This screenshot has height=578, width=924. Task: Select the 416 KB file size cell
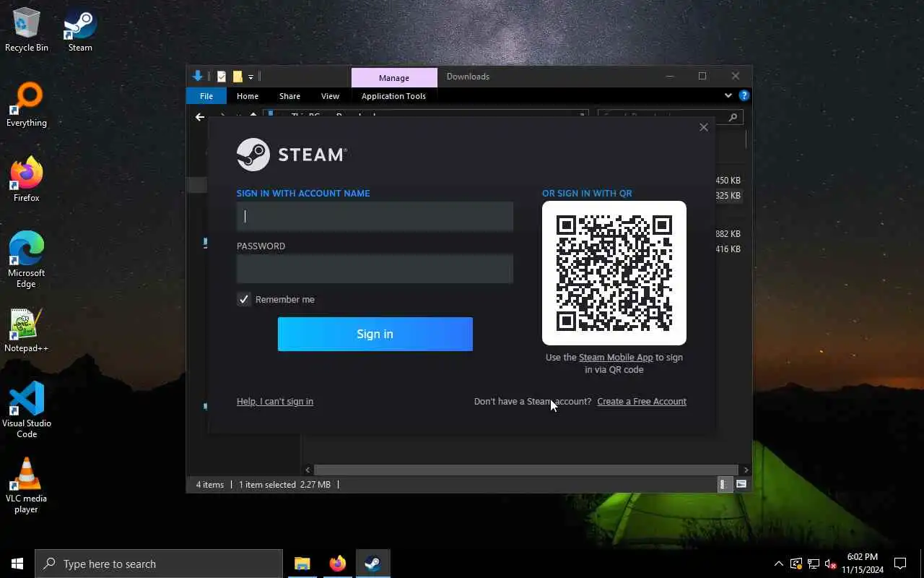click(728, 249)
